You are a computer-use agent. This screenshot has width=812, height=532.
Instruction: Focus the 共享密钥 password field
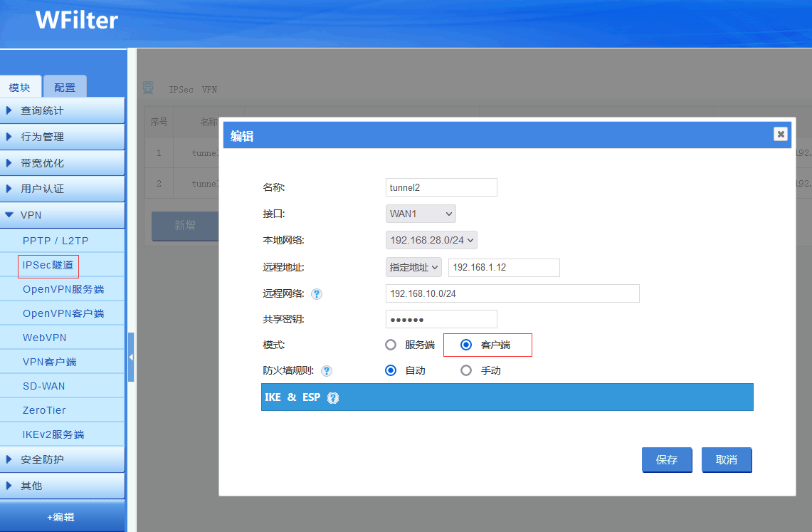[x=441, y=319]
